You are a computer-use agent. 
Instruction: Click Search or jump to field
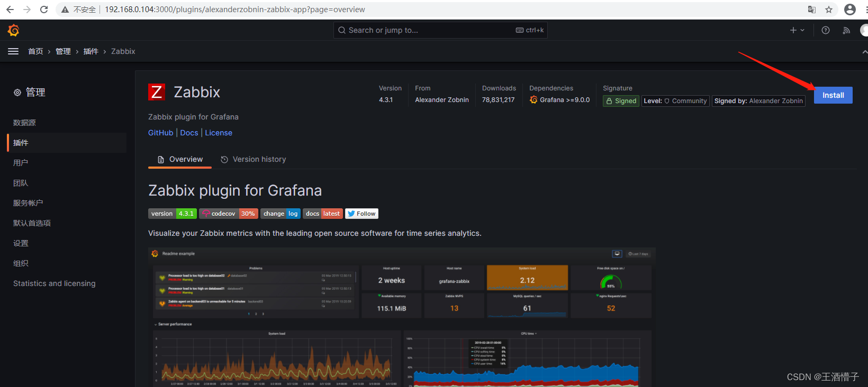coord(440,30)
